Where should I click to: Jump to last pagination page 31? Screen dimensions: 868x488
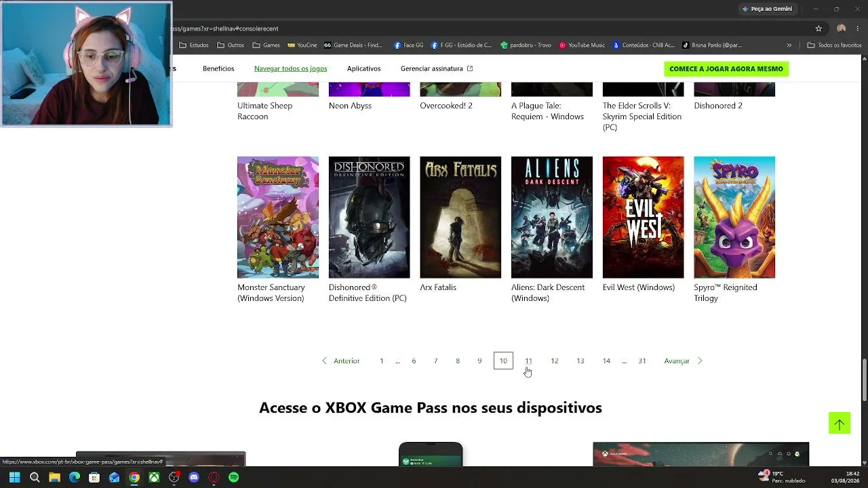[x=642, y=361]
